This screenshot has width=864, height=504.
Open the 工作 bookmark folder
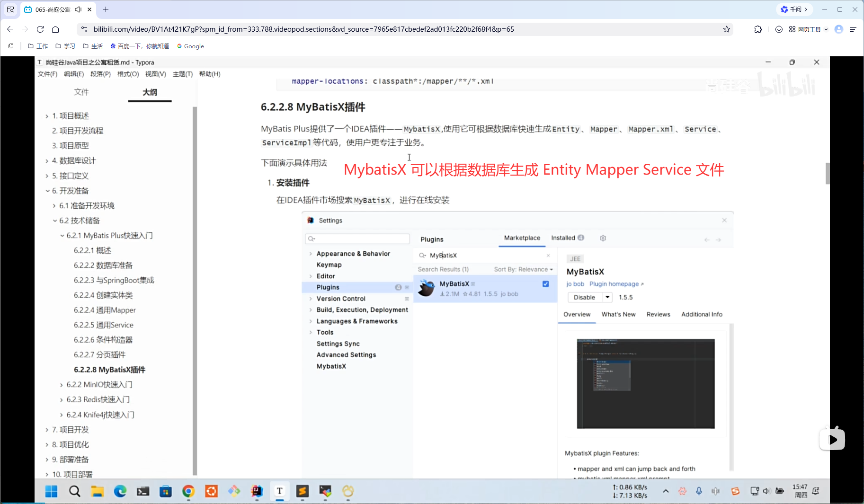[38, 46]
